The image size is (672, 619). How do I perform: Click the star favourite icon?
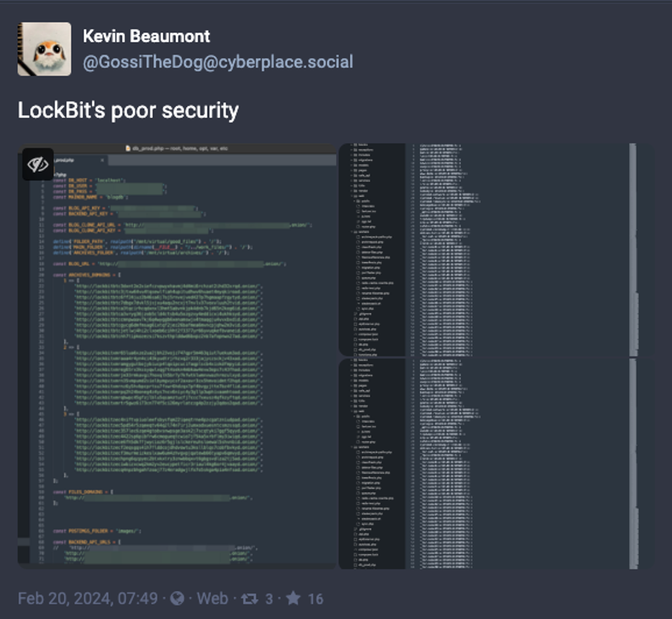coord(293,598)
